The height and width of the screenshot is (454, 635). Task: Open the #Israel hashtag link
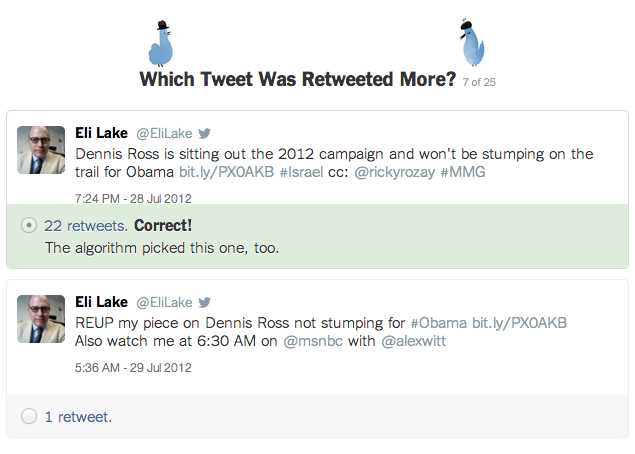(x=301, y=172)
